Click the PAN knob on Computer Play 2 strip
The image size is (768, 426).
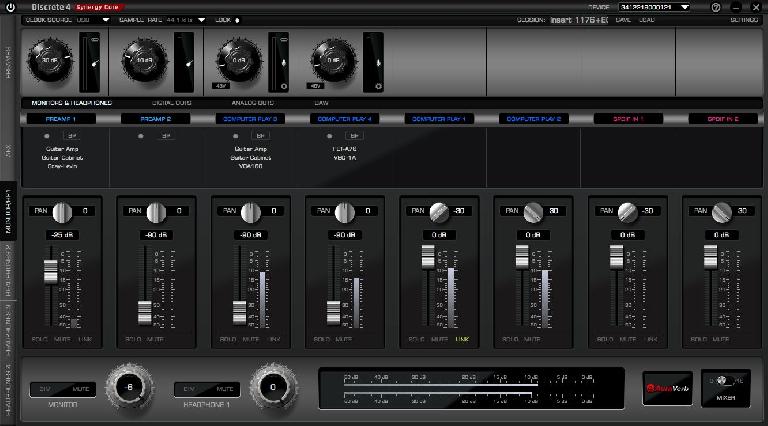tap(533, 212)
